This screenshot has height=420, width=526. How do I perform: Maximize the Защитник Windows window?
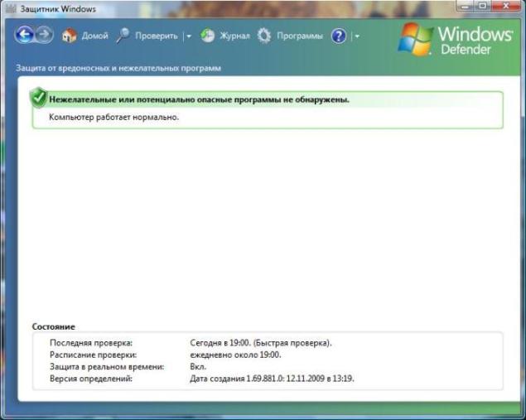click(482, 5)
